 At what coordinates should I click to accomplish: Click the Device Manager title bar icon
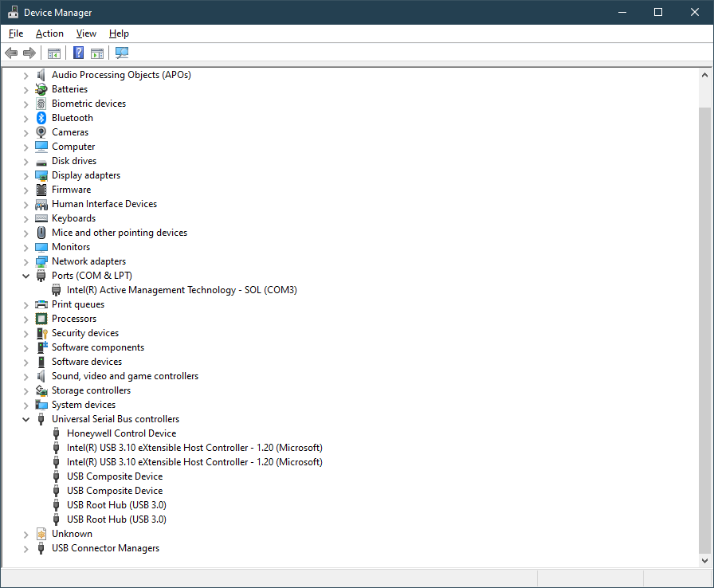[x=13, y=12]
